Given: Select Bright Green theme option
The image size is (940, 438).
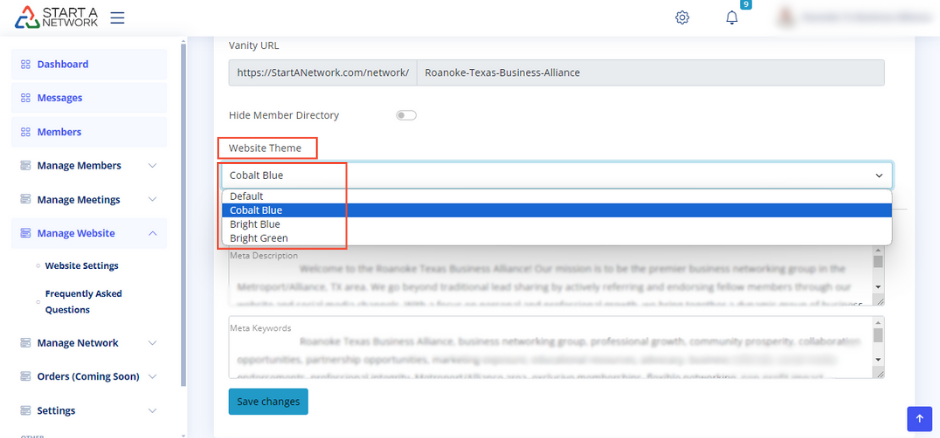Looking at the screenshot, I should coord(259,238).
